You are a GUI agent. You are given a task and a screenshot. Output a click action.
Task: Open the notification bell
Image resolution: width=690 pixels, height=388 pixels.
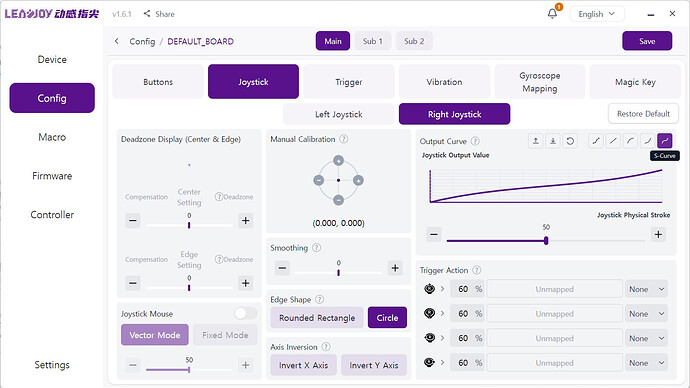tap(552, 14)
